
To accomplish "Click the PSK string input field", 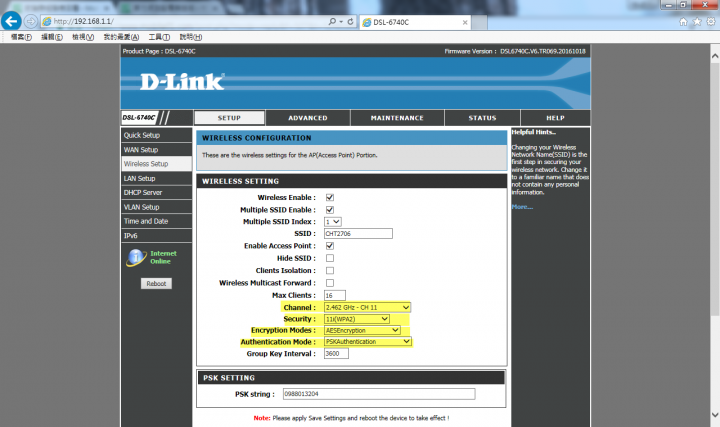I will click(379, 394).
